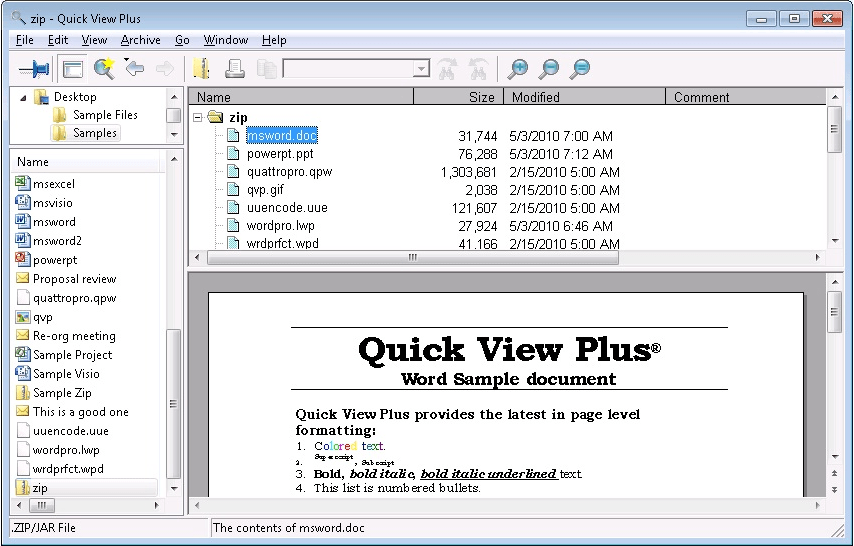854x546 pixels.
Task: Click the msword2 file icon
Action: 22,240
